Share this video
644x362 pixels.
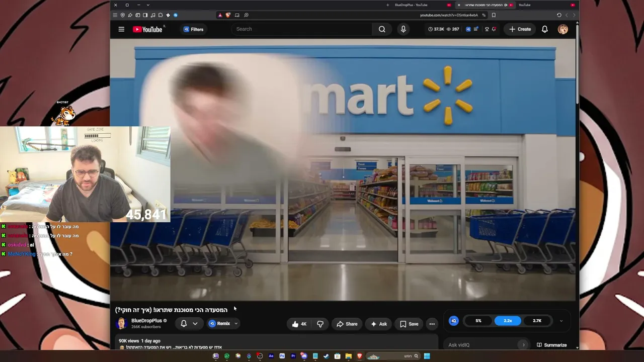pyautogui.click(x=347, y=324)
